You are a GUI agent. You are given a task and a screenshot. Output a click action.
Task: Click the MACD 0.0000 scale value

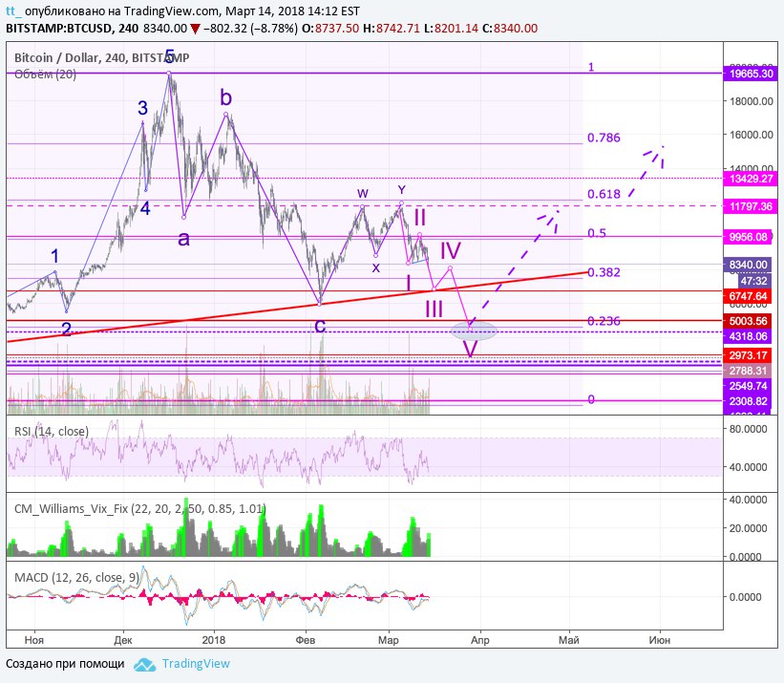tap(746, 596)
